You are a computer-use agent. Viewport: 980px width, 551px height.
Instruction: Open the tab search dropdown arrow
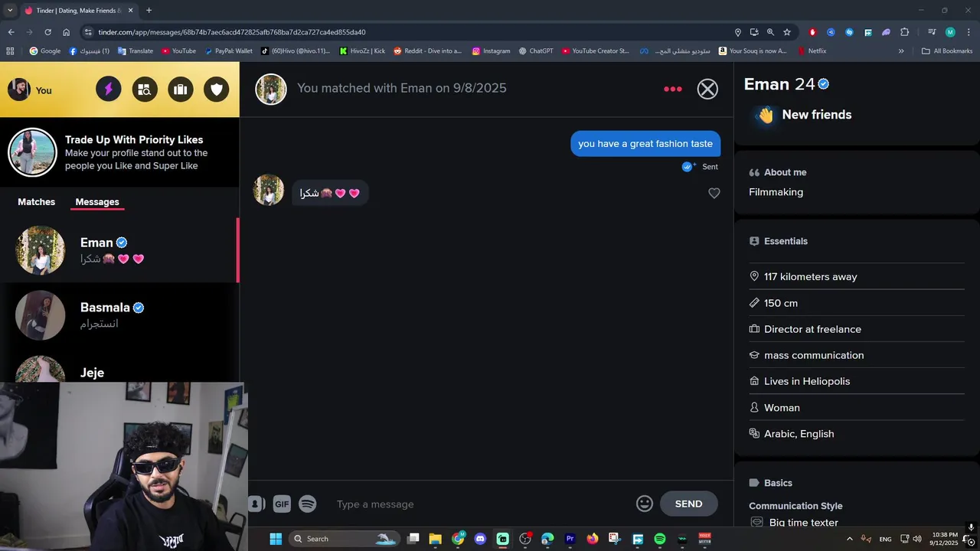[x=10, y=11]
